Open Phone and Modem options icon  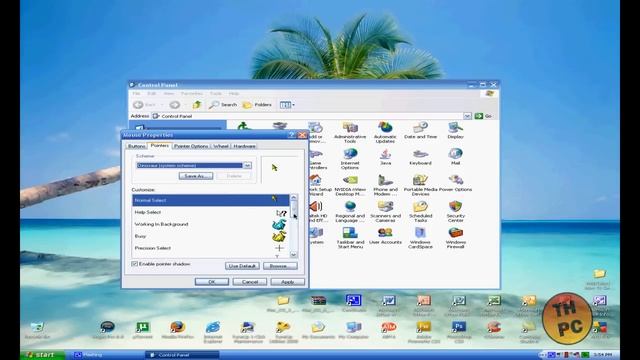(385, 185)
